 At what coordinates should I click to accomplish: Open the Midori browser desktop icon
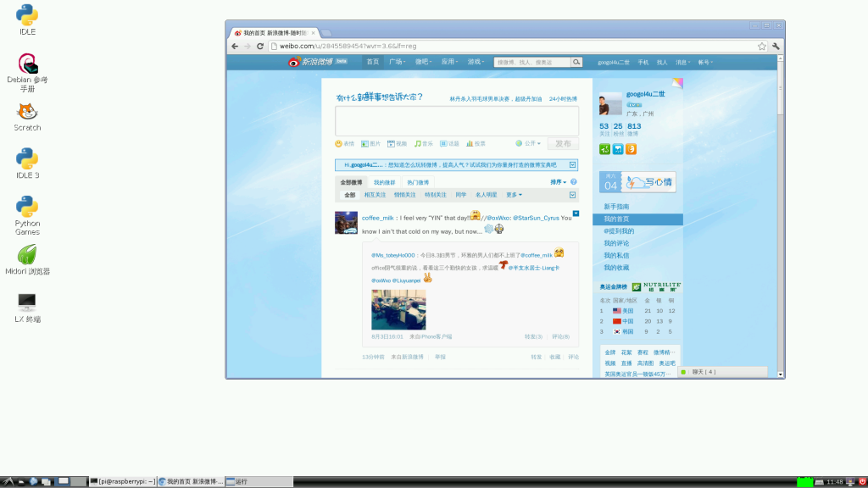[x=27, y=259]
